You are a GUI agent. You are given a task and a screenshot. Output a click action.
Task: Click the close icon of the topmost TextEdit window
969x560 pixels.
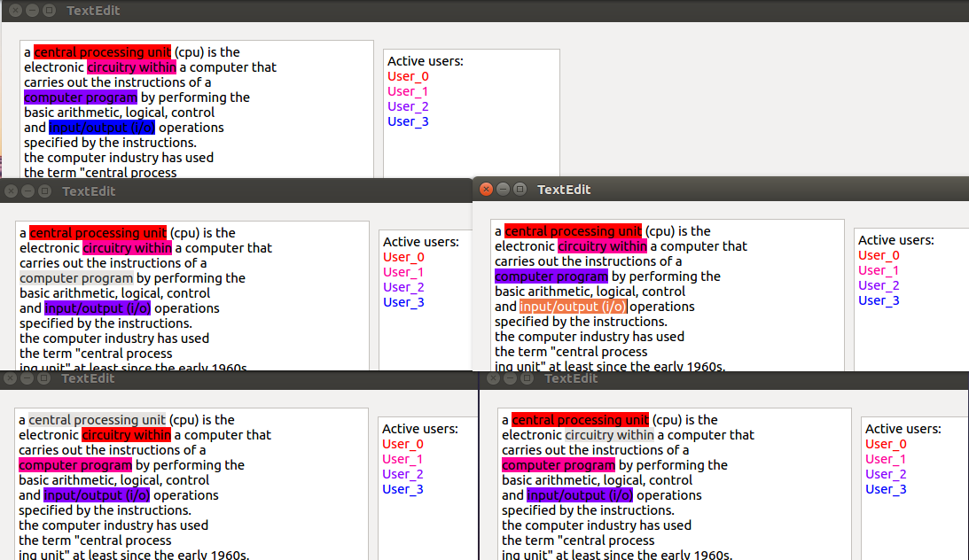point(15,11)
